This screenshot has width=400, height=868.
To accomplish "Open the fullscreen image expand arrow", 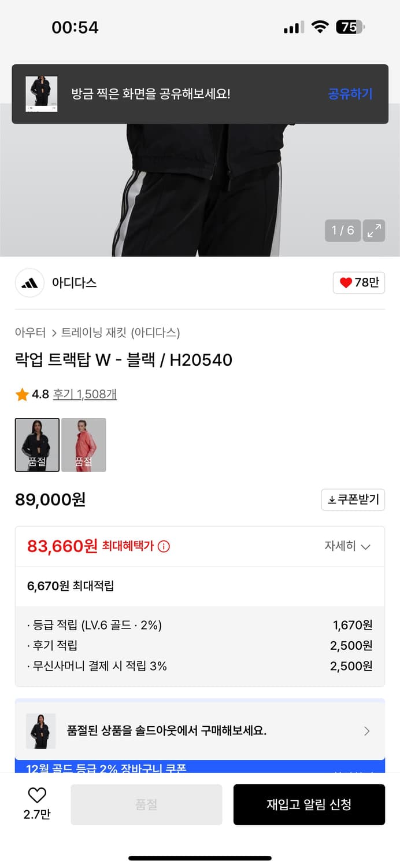I will click(374, 230).
